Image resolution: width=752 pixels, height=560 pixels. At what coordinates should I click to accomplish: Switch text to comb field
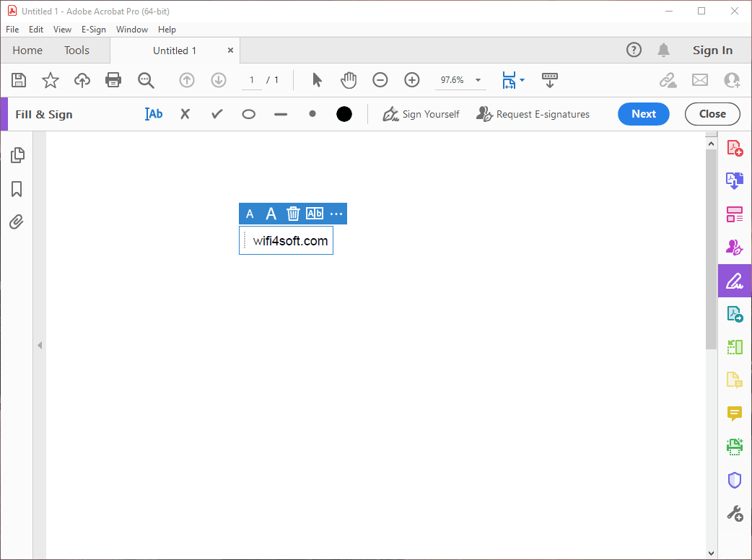pyautogui.click(x=315, y=214)
